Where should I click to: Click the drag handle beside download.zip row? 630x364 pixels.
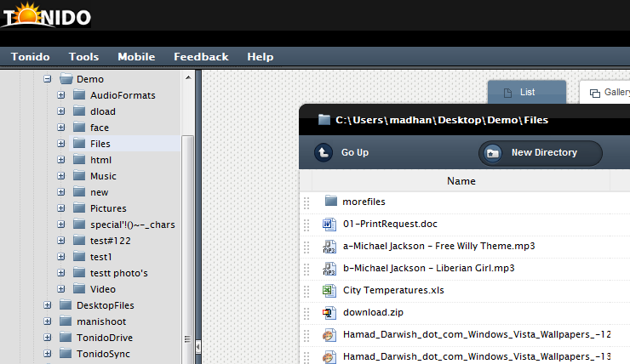click(x=306, y=314)
